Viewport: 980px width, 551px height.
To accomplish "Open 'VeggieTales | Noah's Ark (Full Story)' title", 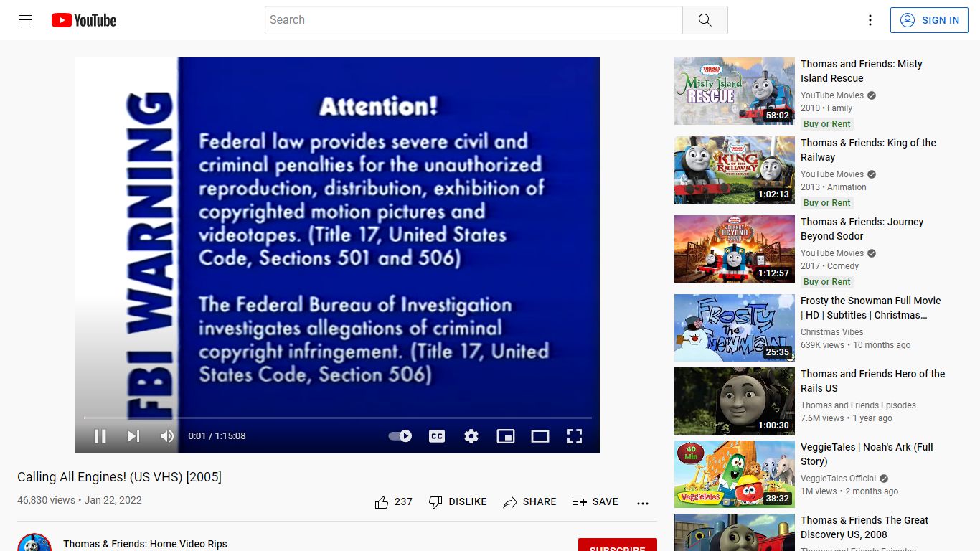I will click(867, 454).
